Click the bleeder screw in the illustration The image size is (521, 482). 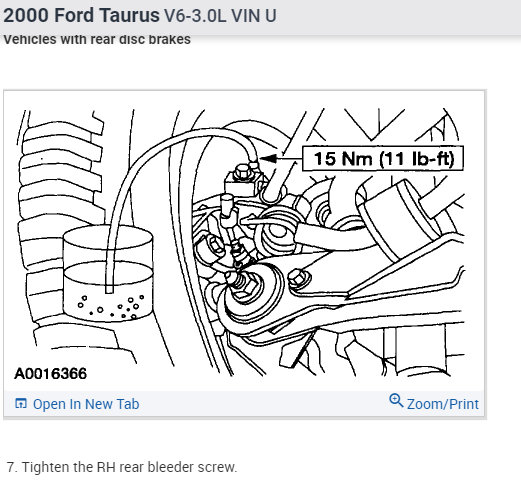pyautogui.click(x=254, y=164)
